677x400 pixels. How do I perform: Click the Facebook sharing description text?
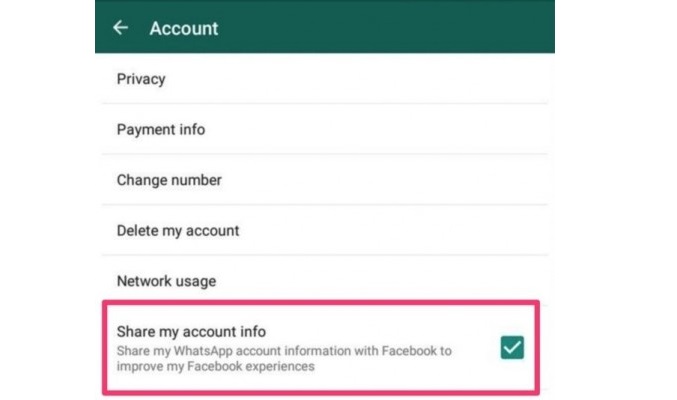pos(284,351)
